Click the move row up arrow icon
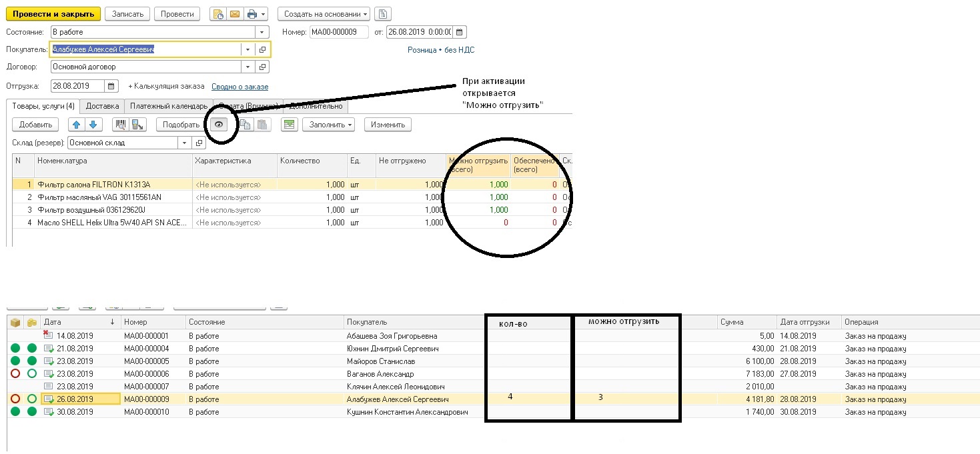The height and width of the screenshot is (454, 980). coord(77,125)
